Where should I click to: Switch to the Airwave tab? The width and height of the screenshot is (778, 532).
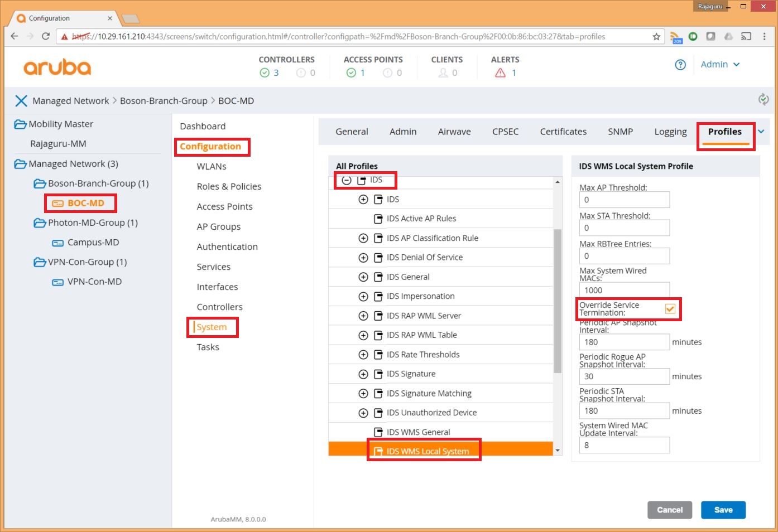(x=454, y=132)
